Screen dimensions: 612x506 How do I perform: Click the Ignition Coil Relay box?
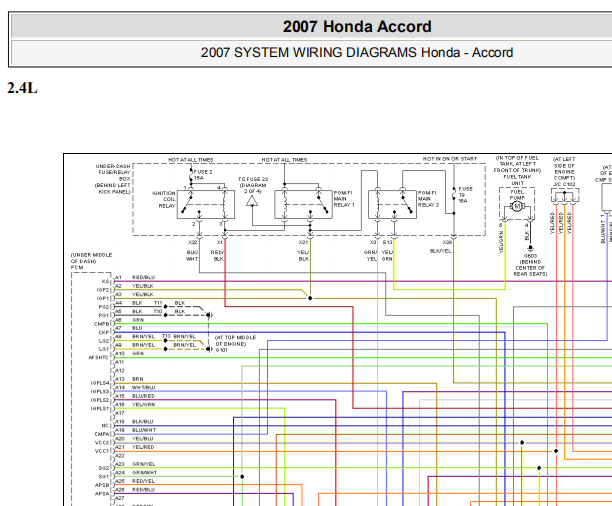click(206, 204)
